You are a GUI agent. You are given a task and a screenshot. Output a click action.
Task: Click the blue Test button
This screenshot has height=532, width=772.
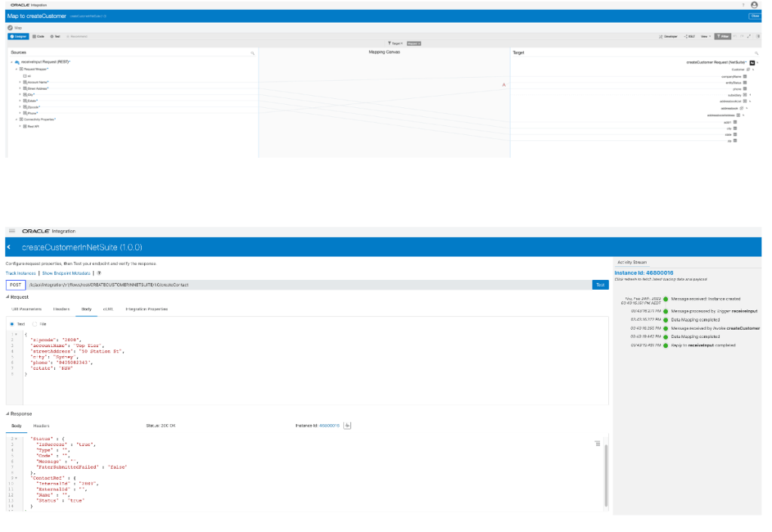coord(600,284)
